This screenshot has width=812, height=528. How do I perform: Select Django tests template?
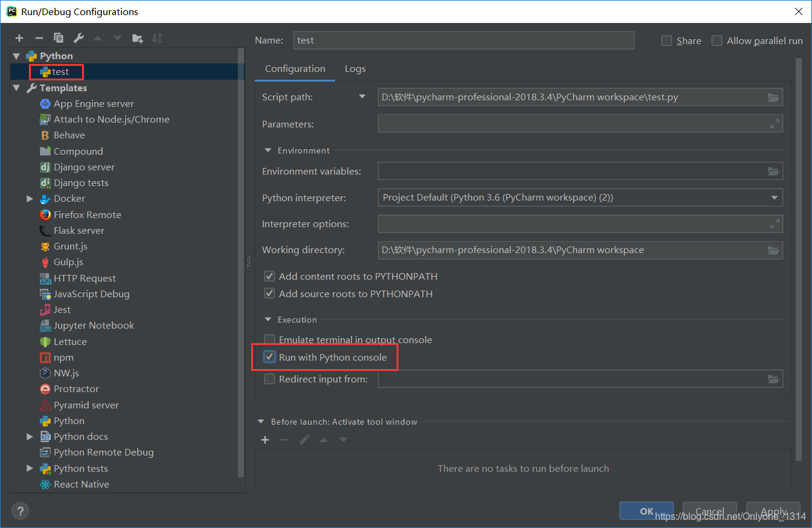click(74, 183)
